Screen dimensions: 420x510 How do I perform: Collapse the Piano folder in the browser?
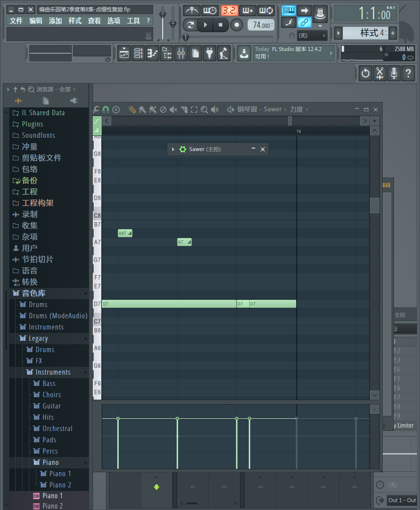pos(85,462)
